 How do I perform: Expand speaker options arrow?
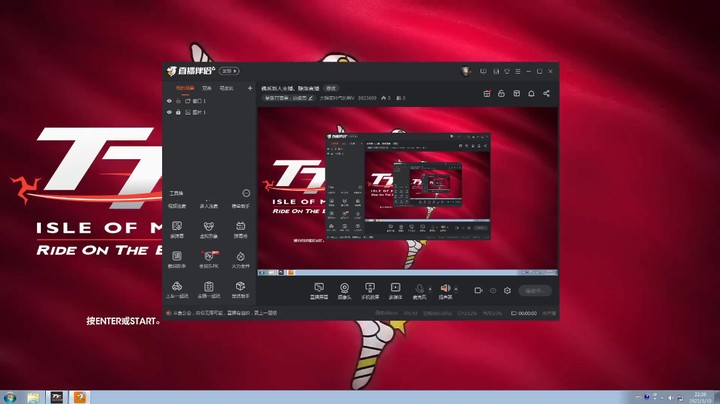pos(456,289)
